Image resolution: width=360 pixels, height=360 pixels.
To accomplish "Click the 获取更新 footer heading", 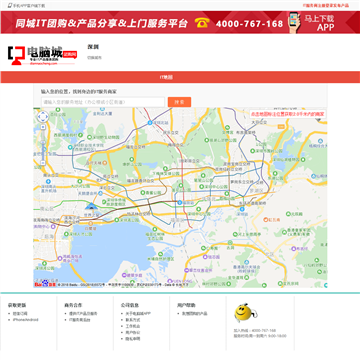I will pos(17,305).
